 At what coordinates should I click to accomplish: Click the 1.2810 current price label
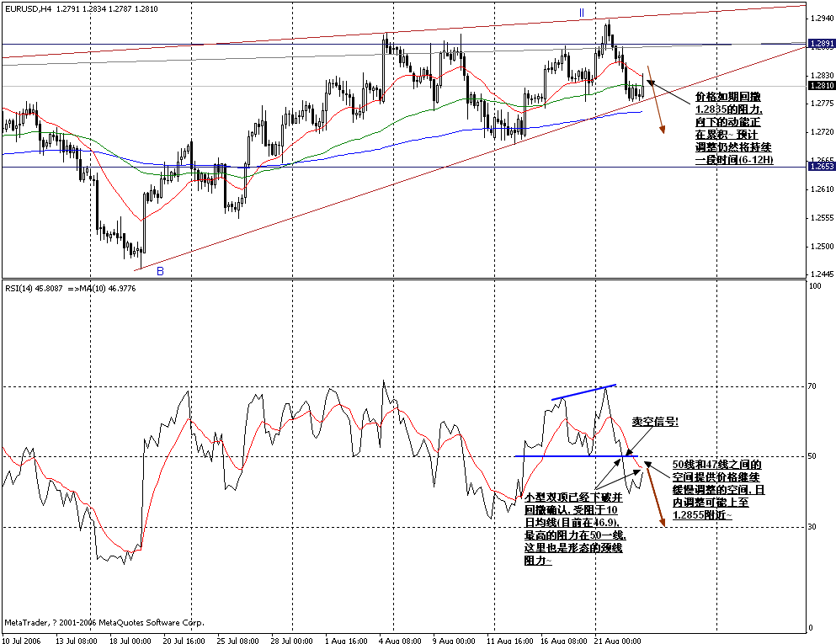click(822, 85)
